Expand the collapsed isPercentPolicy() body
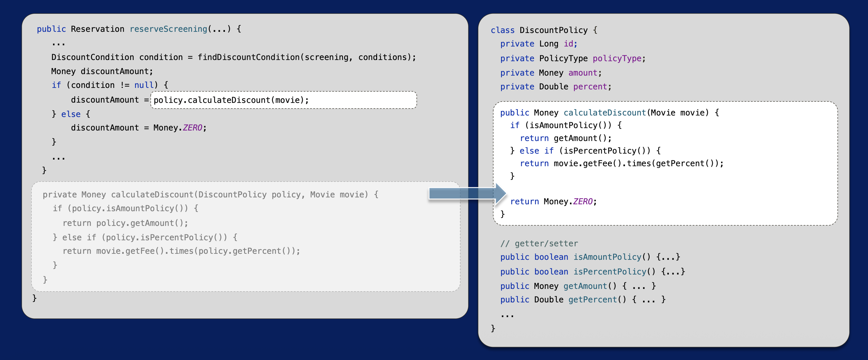 [673, 271]
